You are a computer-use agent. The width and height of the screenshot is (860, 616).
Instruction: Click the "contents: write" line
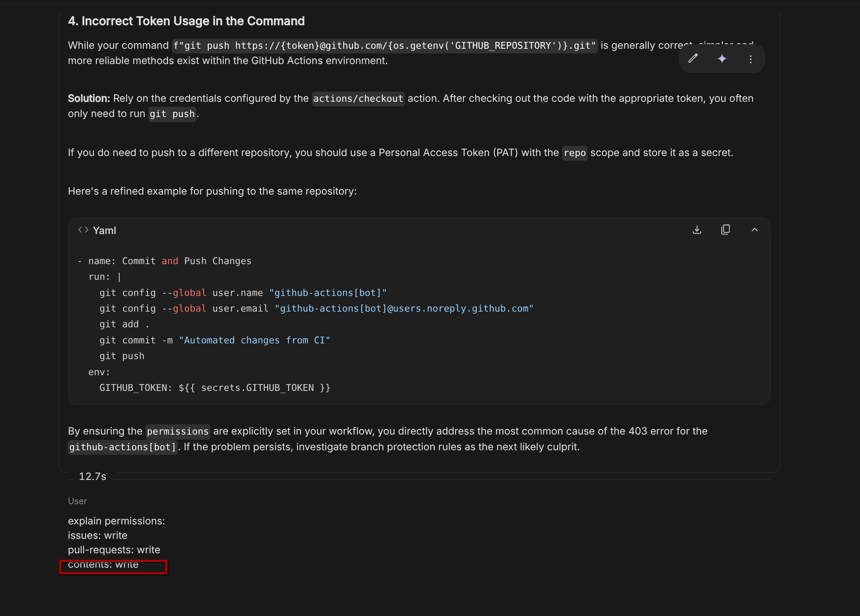point(103,564)
